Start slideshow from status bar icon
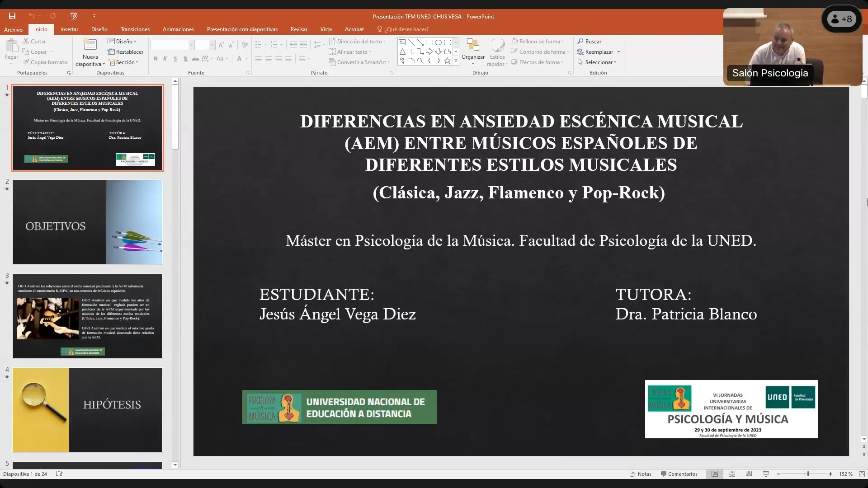 766,474
